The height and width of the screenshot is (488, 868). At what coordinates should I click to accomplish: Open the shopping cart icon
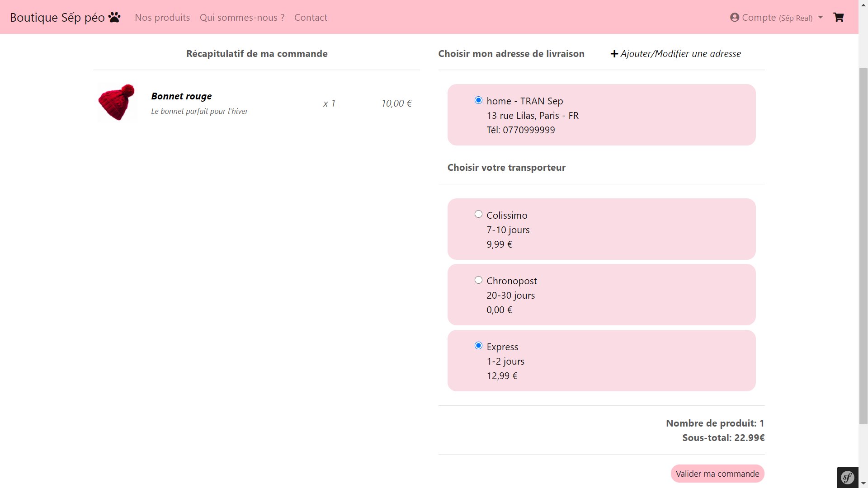pyautogui.click(x=839, y=17)
